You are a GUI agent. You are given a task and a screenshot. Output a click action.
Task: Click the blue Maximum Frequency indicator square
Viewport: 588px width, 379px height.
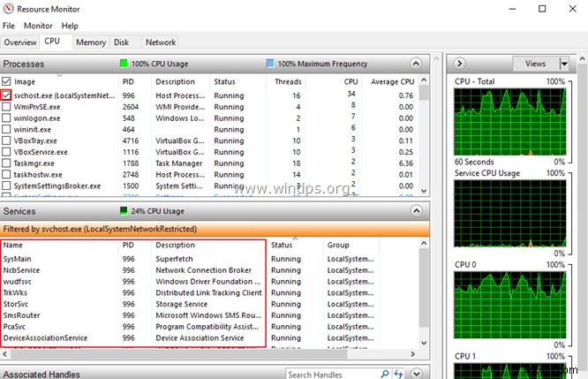pos(270,64)
